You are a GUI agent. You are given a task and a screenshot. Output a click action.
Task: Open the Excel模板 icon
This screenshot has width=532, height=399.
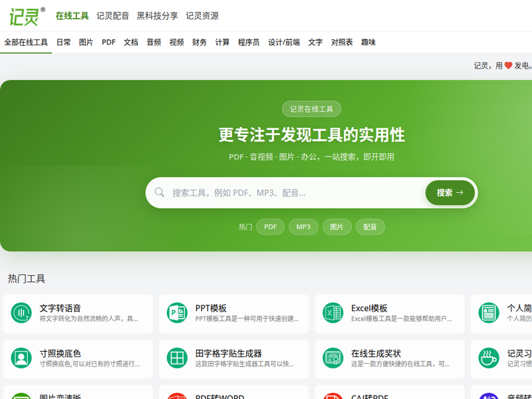[332, 313]
